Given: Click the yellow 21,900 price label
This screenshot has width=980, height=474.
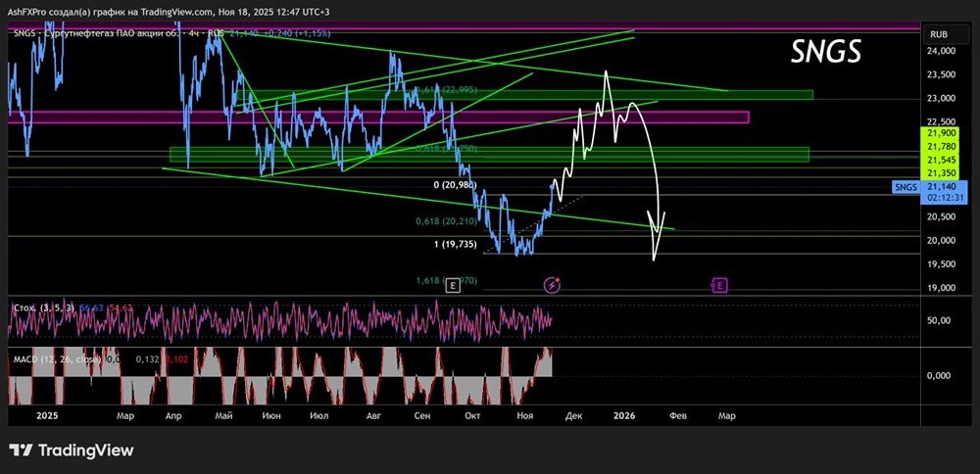Looking at the screenshot, I should (x=939, y=133).
